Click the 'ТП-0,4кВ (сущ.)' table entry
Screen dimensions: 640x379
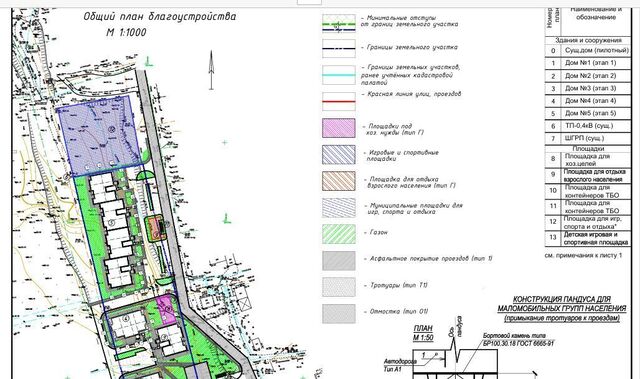[x=588, y=126]
